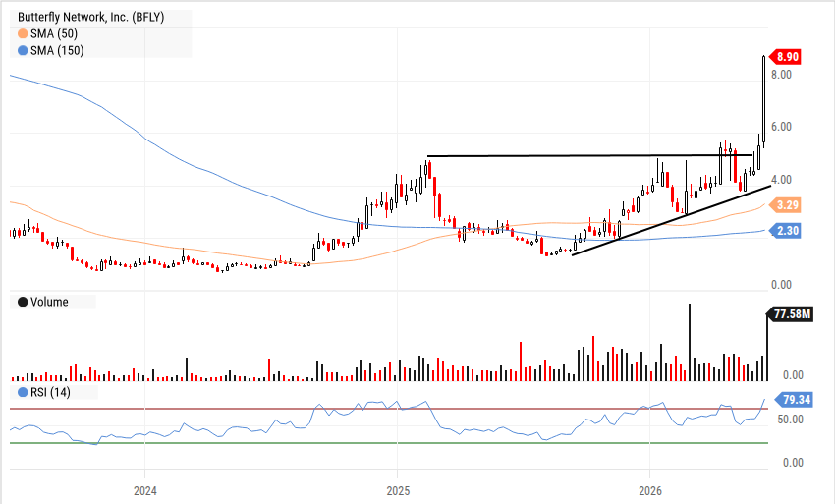Click the 2024 label on time axis
The width and height of the screenshot is (835, 504).
144,490
